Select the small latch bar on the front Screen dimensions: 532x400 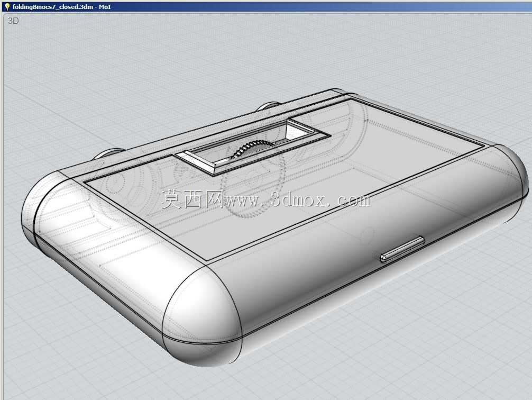402,249
